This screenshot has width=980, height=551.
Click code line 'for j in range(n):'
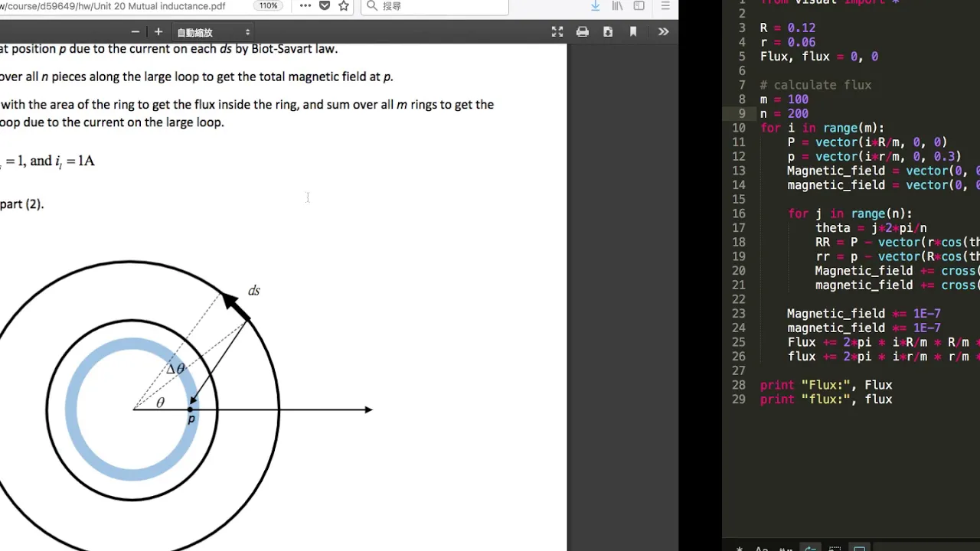[850, 214]
